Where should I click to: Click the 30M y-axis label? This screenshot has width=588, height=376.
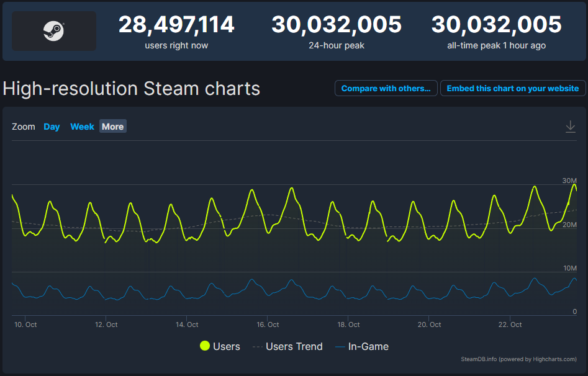(x=569, y=181)
